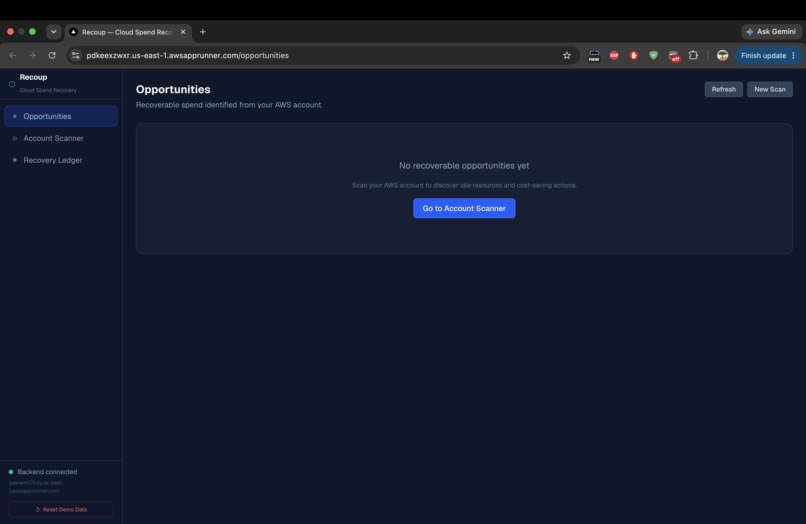Open a new browser tab with plus icon
Viewport: 806px width, 524px height.
[x=203, y=32]
